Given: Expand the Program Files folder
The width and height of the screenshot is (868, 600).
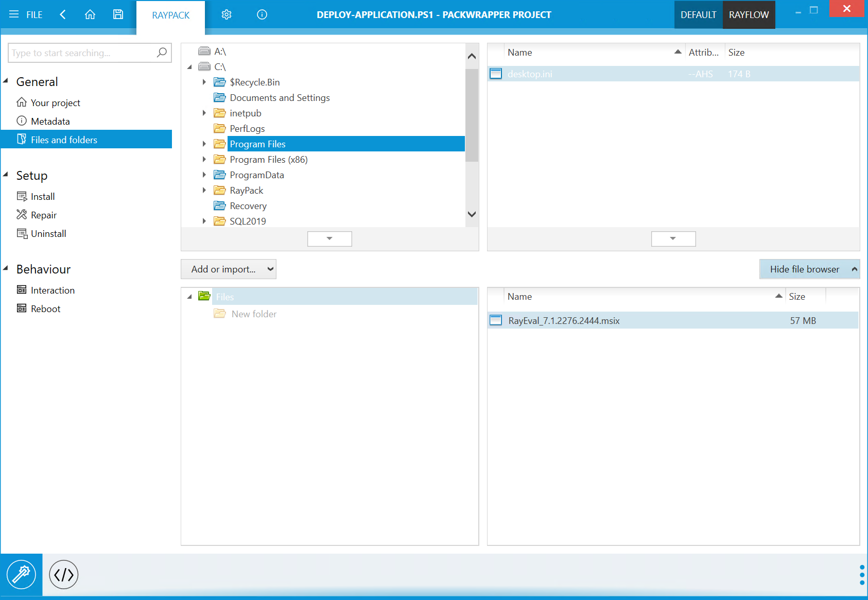Looking at the screenshot, I should [x=204, y=144].
